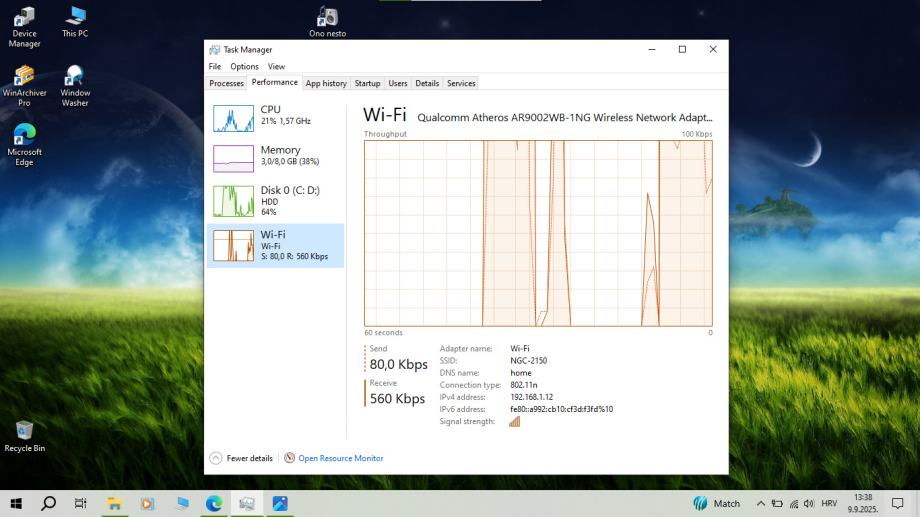
Task: Switch to the Services tab
Action: tap(461, 83)
